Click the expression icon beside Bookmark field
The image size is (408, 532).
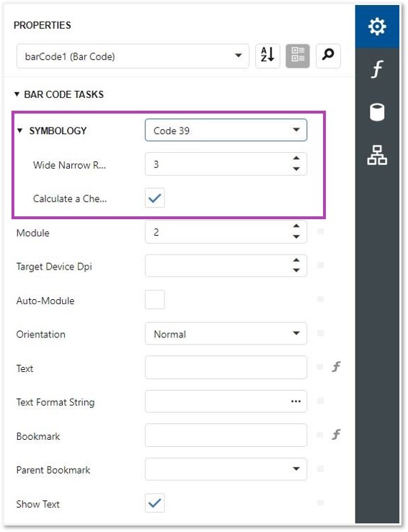[336, 435]
